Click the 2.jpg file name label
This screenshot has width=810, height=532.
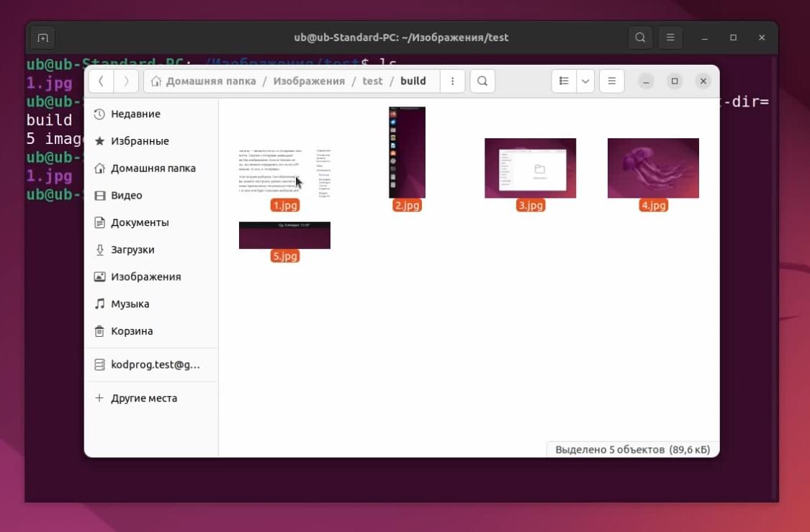tap(407, 206)
